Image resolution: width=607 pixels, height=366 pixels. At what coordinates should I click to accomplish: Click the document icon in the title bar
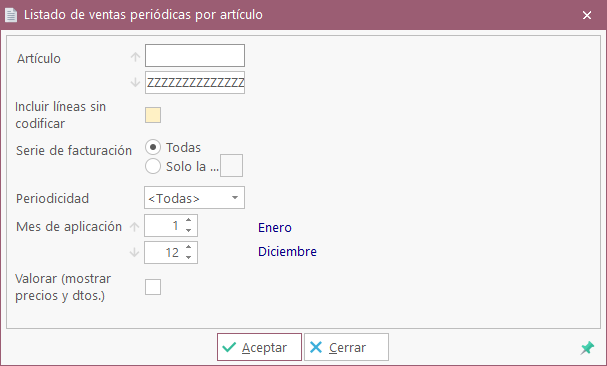[11, 15]
